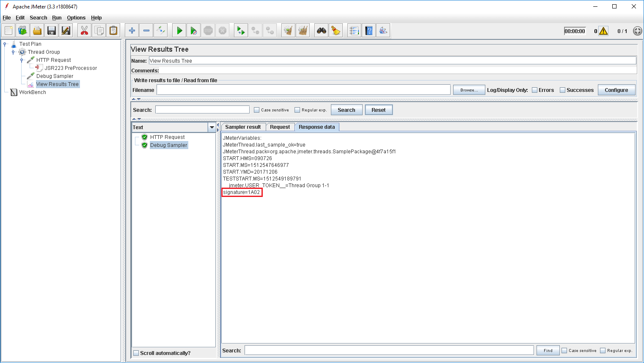Toggle Regular exp. checkbox beside Find
Viewport: 644px width, 363px height.
(603, 351)
